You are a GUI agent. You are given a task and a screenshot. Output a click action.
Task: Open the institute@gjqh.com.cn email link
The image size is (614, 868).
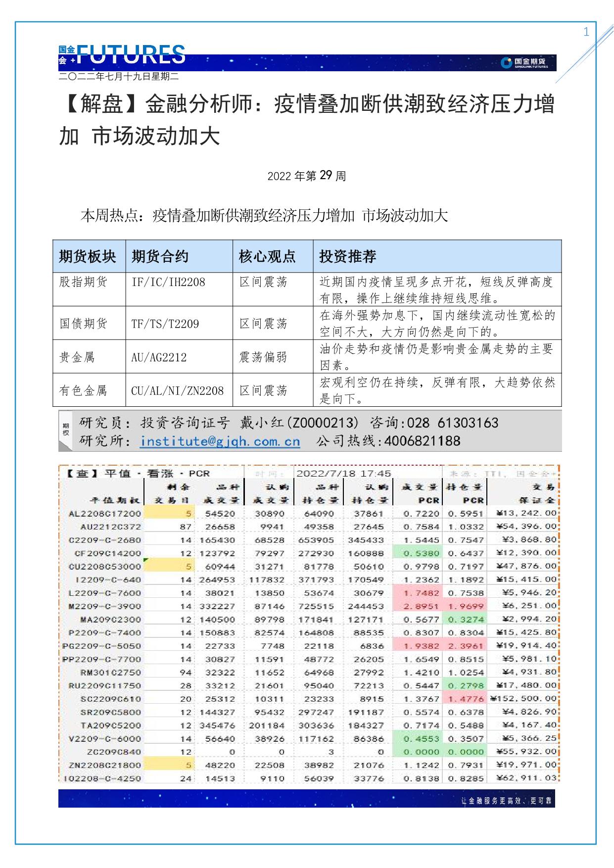[220, 441]
